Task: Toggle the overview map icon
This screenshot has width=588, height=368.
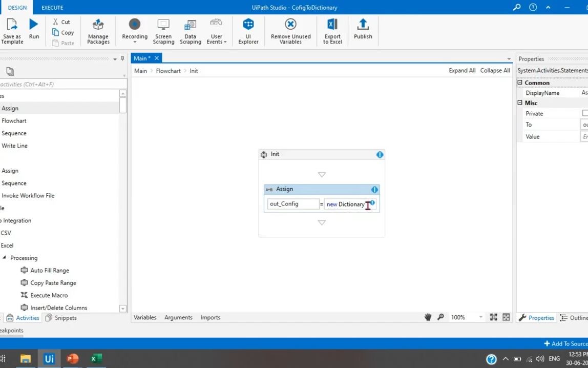Action: 506,317
